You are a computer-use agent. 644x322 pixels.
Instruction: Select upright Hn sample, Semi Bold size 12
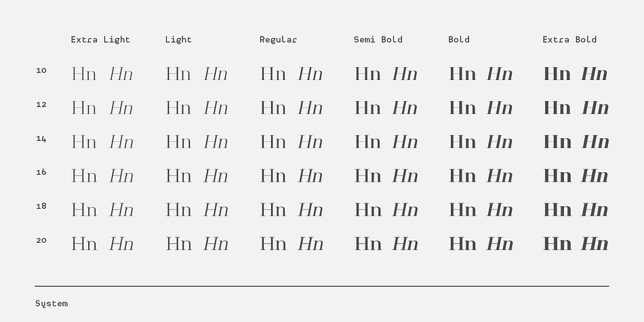367,108
